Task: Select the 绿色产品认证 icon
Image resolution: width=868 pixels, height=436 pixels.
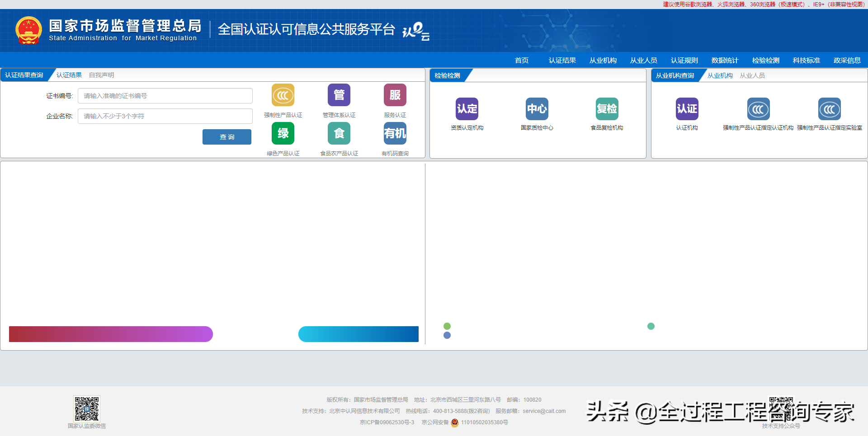Action: pyautogui.click(x=283, y=133)
